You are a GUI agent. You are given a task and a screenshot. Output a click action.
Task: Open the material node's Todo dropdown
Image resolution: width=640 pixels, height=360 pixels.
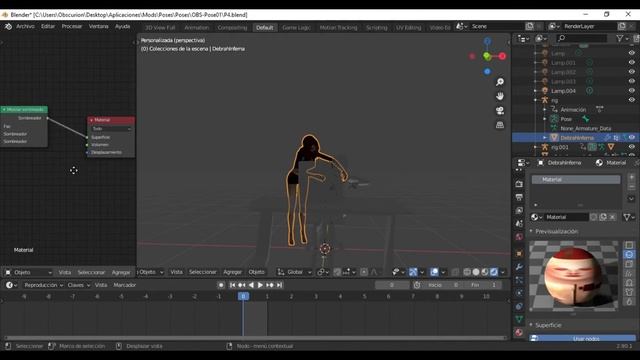click(111, 129)
